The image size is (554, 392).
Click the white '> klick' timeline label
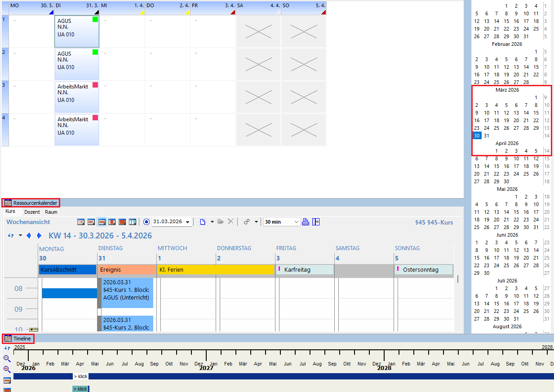coord(80,376)
